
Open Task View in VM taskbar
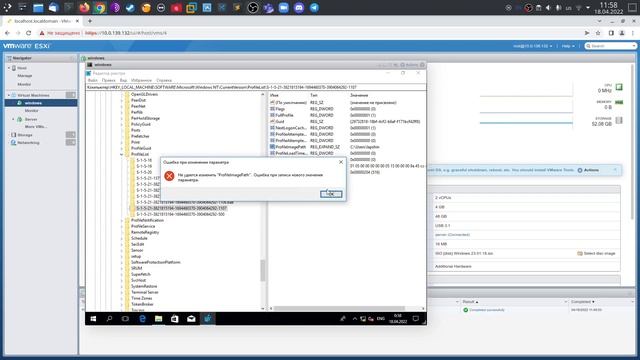[x=125, y=319]
